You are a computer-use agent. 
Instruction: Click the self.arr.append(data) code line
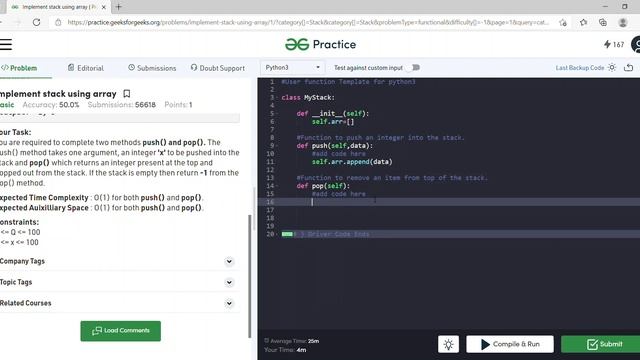point(352,162)
